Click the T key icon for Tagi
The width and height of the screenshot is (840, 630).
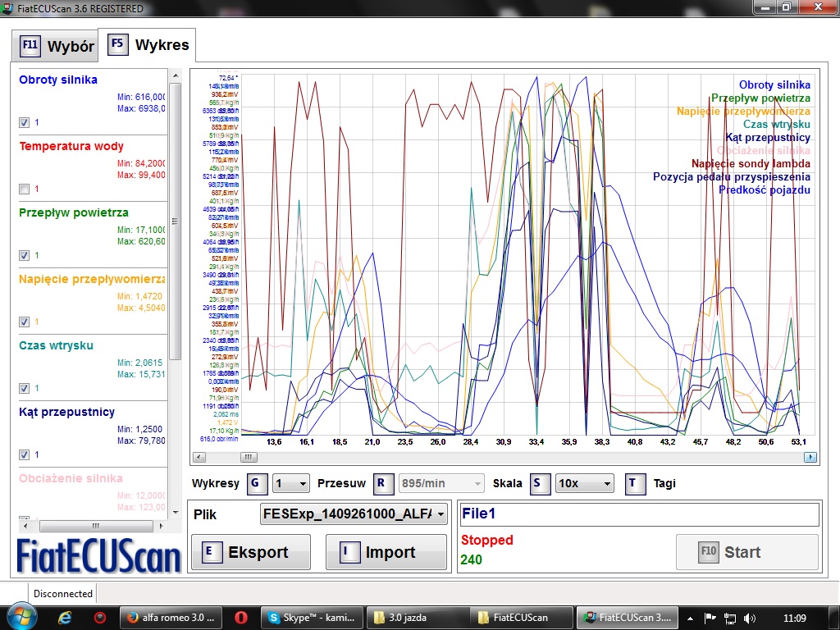point(635,483)
